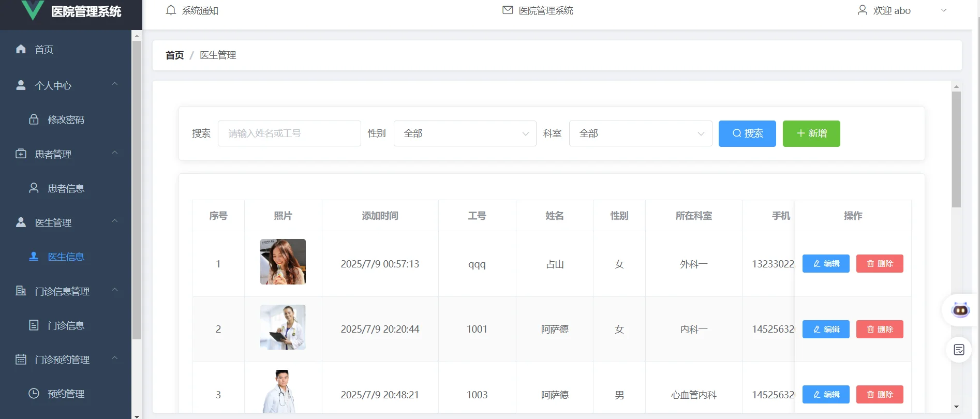Viewport: 980px width, 419px height.
Task: Click the 工号 column header
Action: [x=477, y=216]
